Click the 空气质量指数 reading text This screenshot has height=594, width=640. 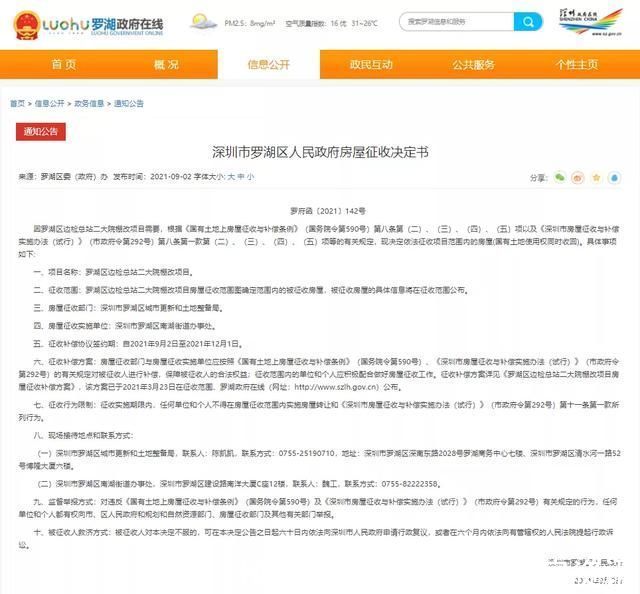click(316, 23)
